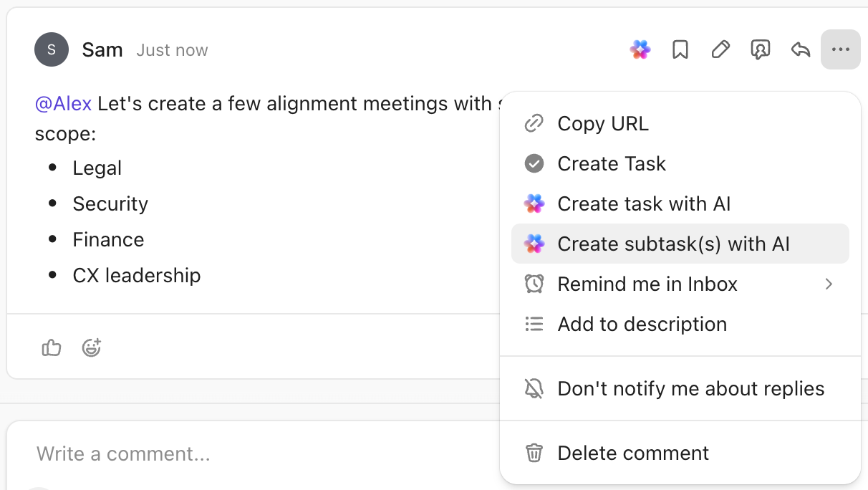Click the AI icon beside Create task with AI
This screenshot has height=490, width=868.
534,203
